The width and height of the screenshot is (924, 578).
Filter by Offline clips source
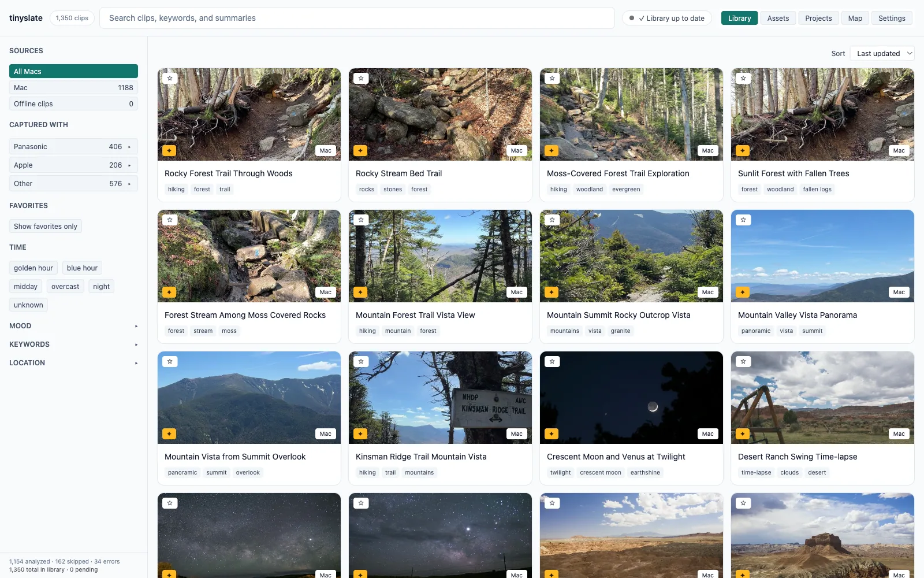tap(73, 104)
